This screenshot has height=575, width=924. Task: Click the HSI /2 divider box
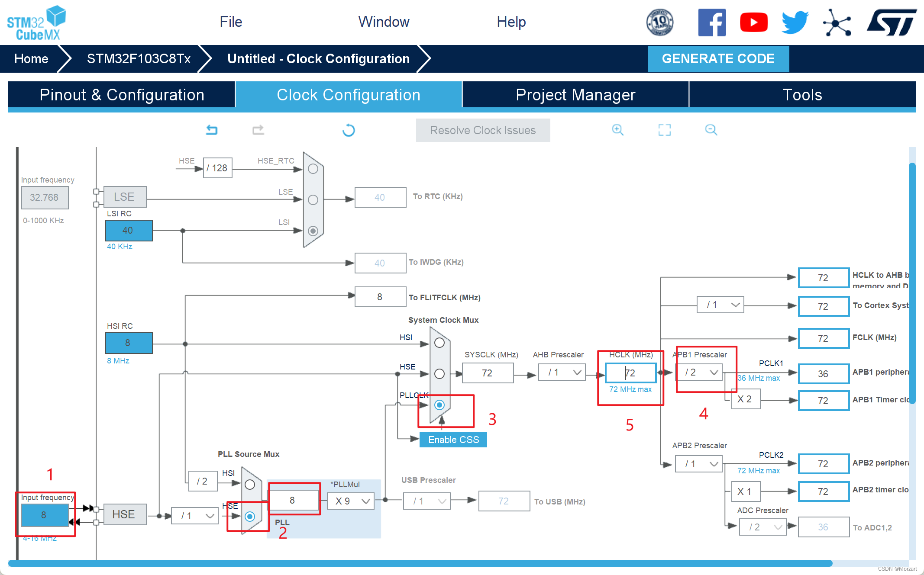coord(203,481)
